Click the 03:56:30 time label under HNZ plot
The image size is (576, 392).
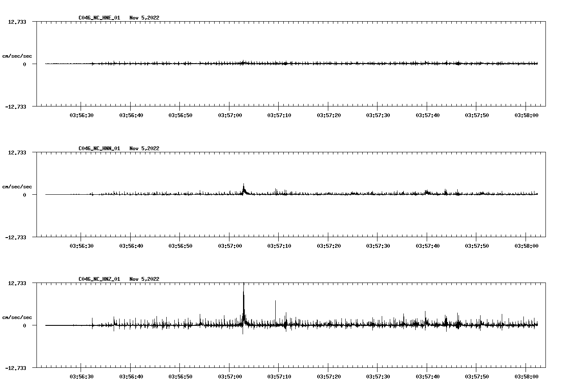81,377
